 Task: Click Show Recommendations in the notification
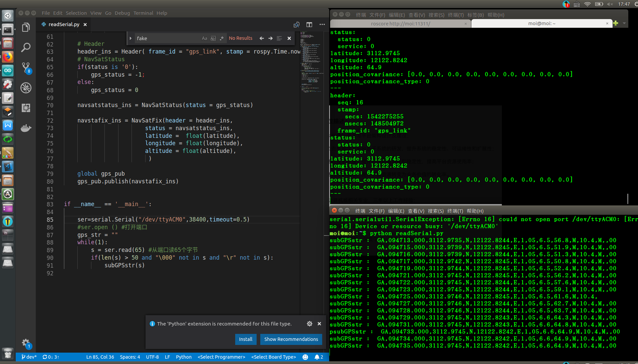[x=291, y=339]
